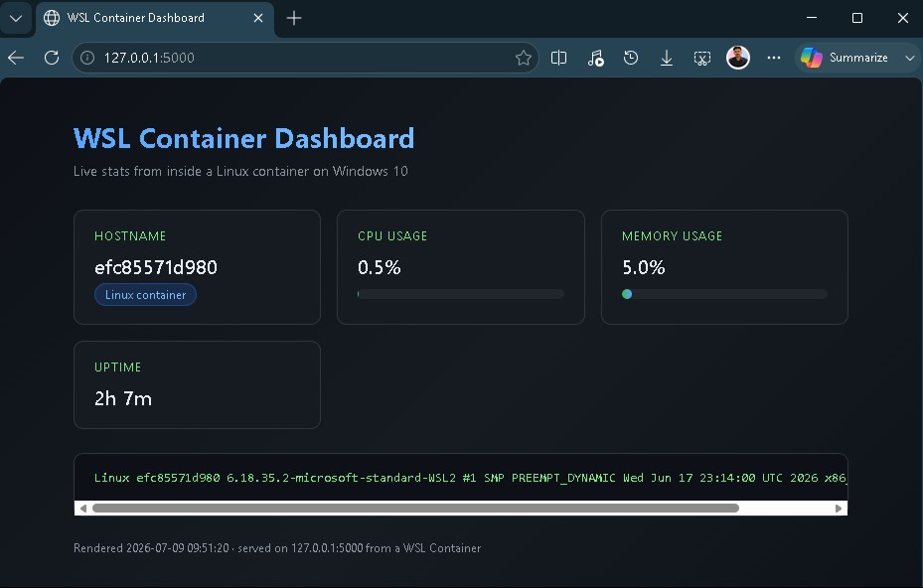
Task: Click the scrollbar left arrow
Action: pyautogui.click(x=83, y=508)
